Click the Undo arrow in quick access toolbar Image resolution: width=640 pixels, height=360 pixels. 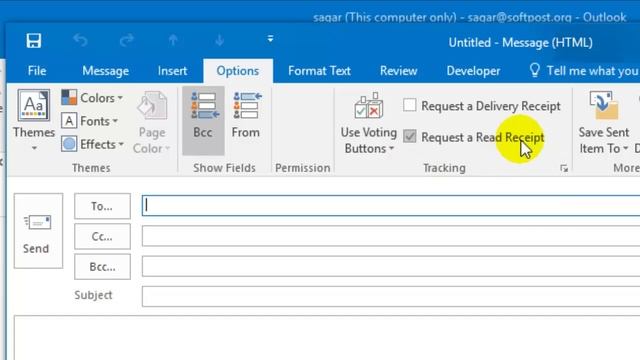[x=80, y=40]
